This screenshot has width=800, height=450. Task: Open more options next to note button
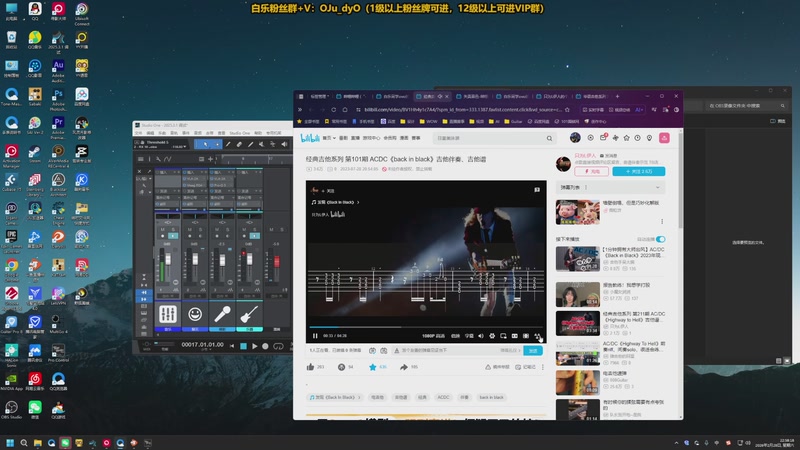tap(543, 367)
